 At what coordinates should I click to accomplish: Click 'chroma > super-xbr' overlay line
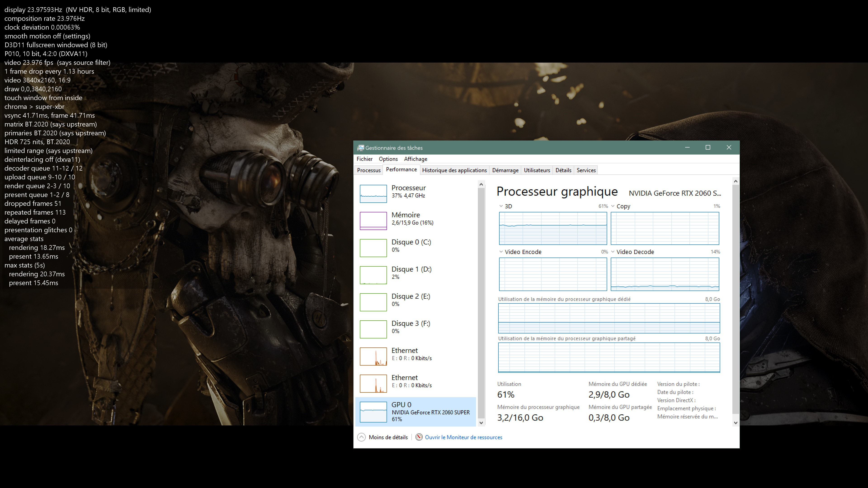[x=34, y=106]
